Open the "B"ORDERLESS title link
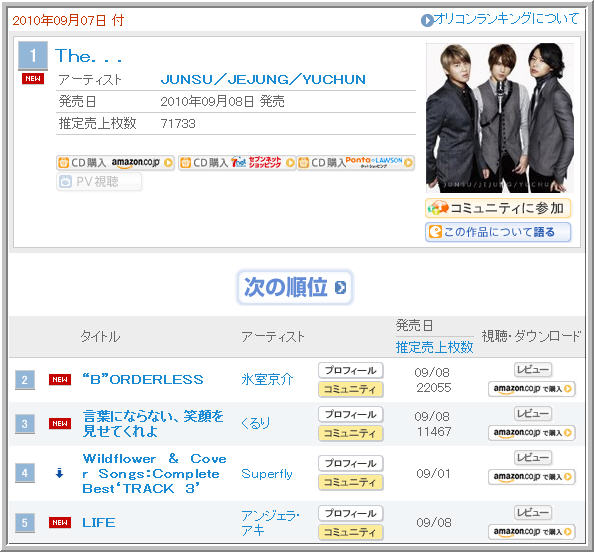Screen dimensions: 594x552 143,380
